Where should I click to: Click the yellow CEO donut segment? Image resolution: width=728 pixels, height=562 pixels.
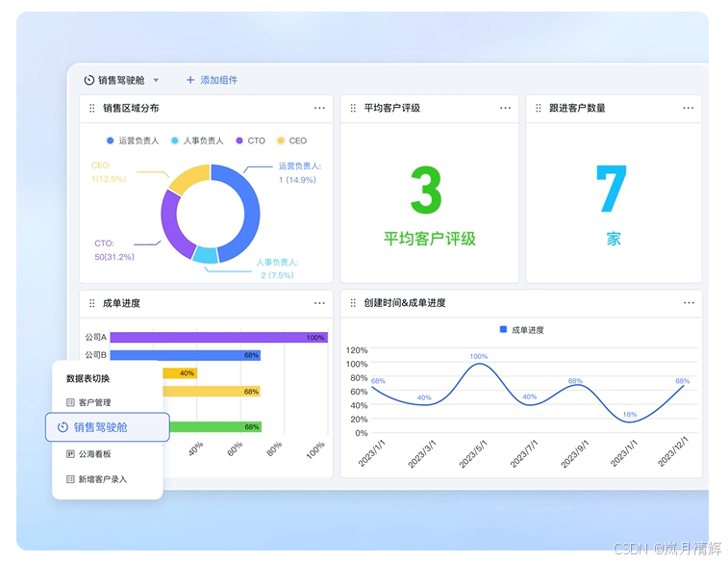[188, 176]
